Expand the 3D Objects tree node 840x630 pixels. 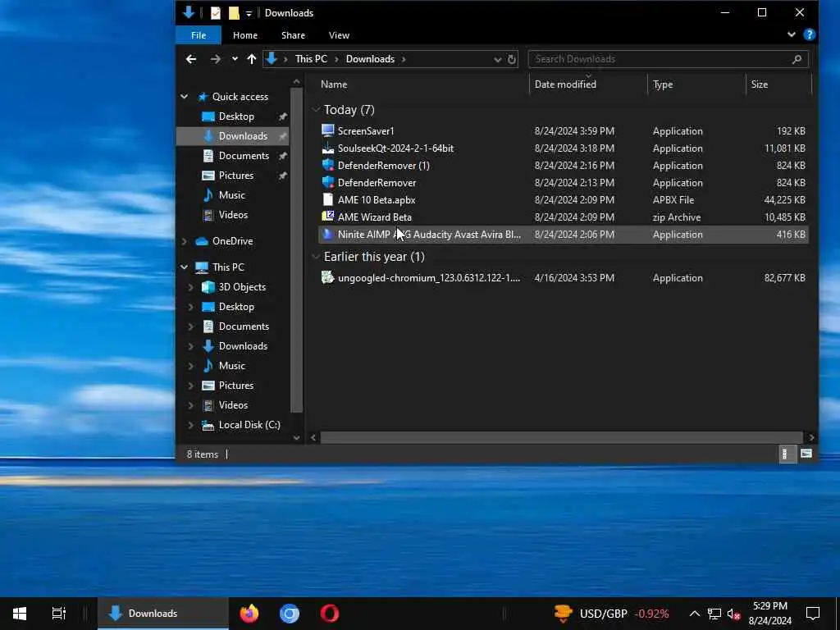190,287
